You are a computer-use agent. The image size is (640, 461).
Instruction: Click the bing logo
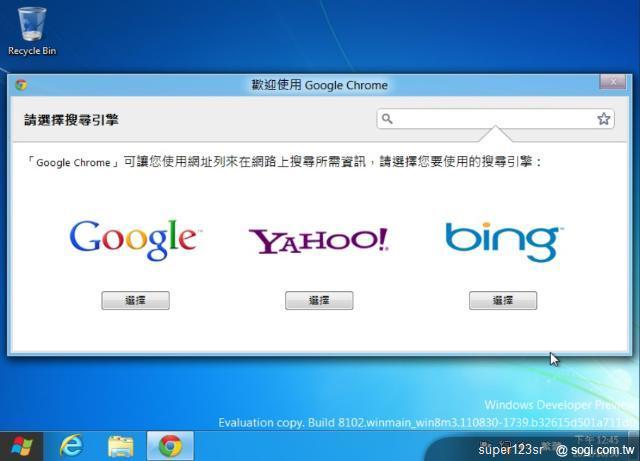tap(504, 242)
